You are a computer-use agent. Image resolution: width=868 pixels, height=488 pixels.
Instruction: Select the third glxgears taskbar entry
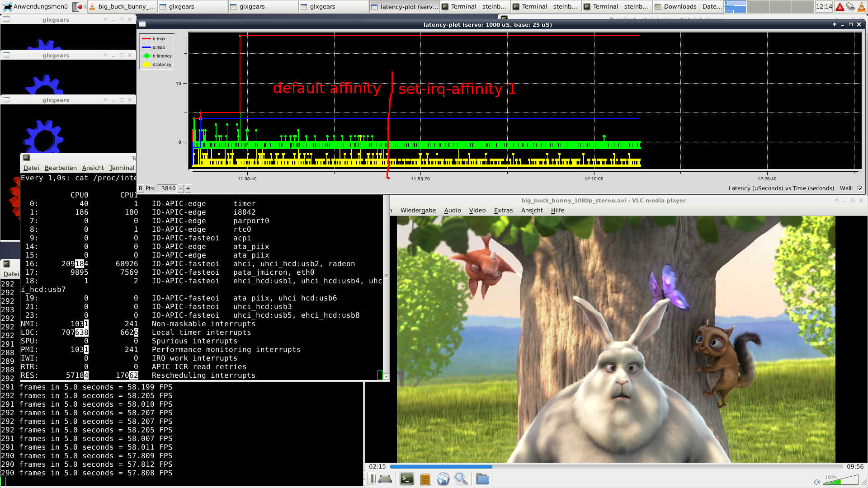pyautogui.click(x=334, y=6)
